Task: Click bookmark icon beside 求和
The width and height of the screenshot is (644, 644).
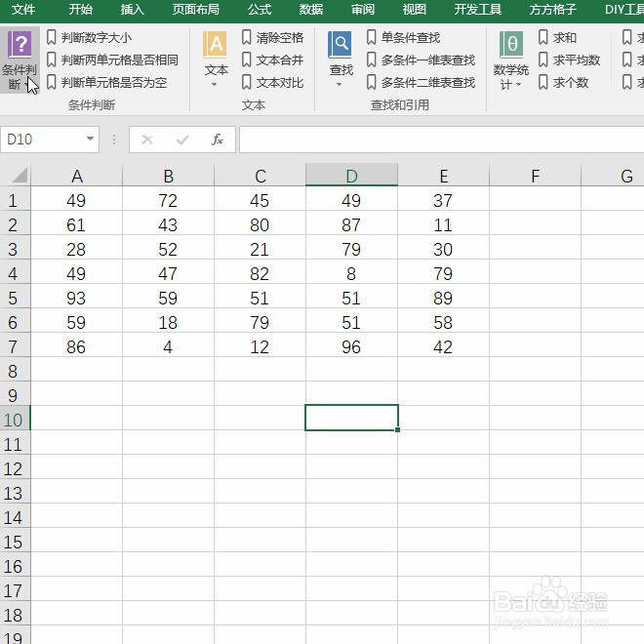Action: (x=543, y=37)
